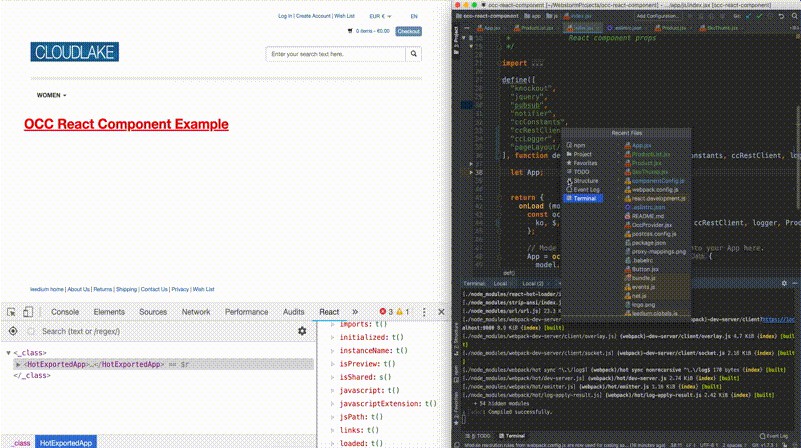801x448 pixels.
Task: Open React DevTools settings gear
Action: pos(302,331)
